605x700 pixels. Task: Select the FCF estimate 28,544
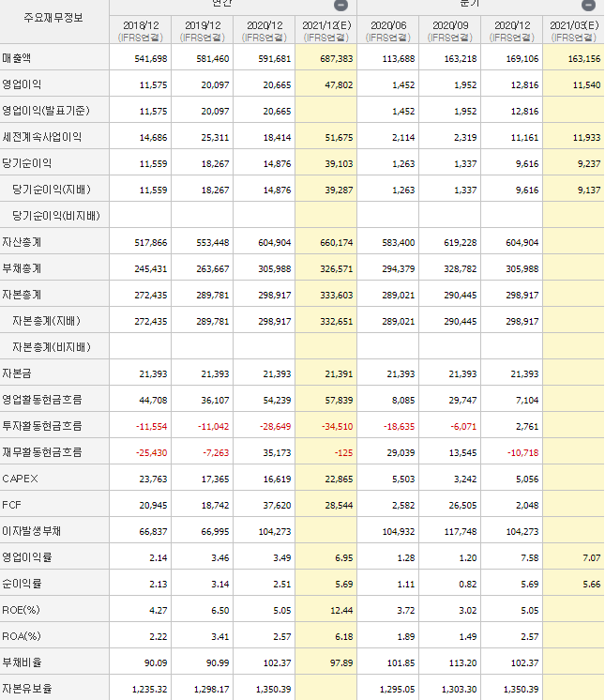click(x=339, y=506)
